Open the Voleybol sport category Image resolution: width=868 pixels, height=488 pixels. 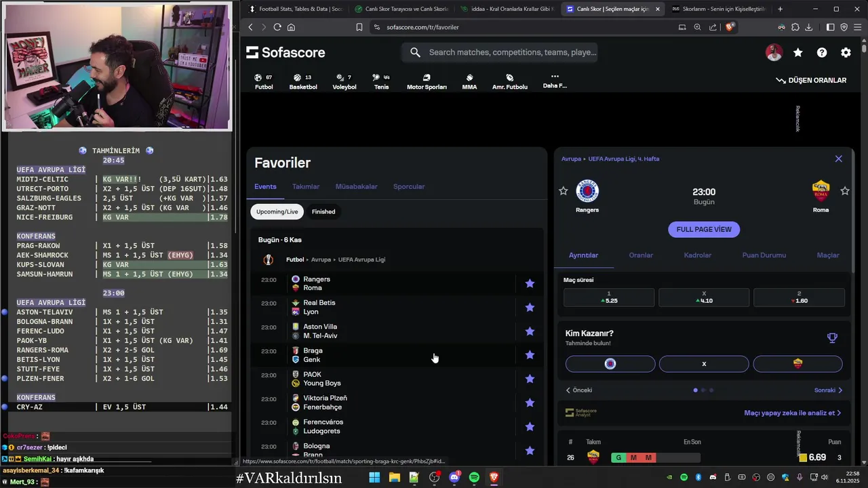point(344,82)
